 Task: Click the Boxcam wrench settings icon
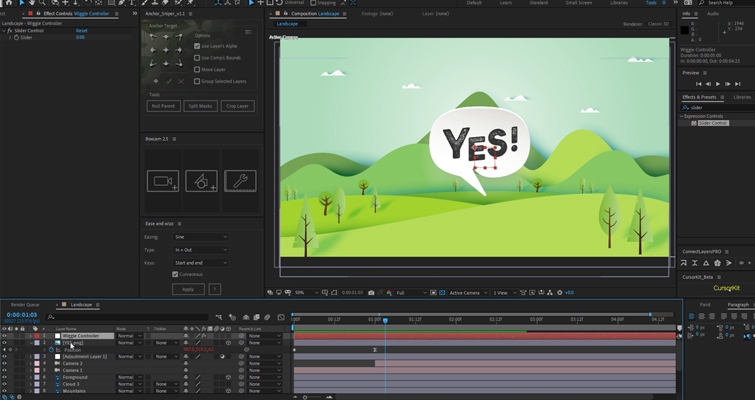coord(240,181)
